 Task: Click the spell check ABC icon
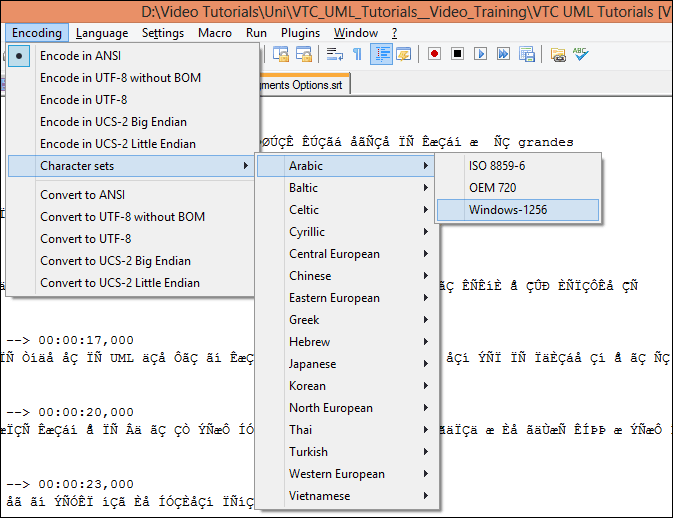(x=581, y=53)
